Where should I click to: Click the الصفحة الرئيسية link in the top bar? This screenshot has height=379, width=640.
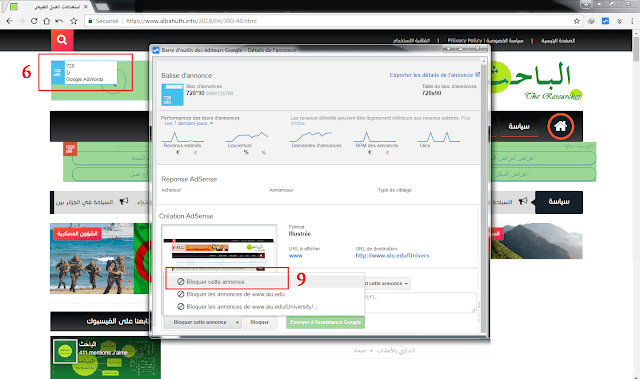[558, 40]
